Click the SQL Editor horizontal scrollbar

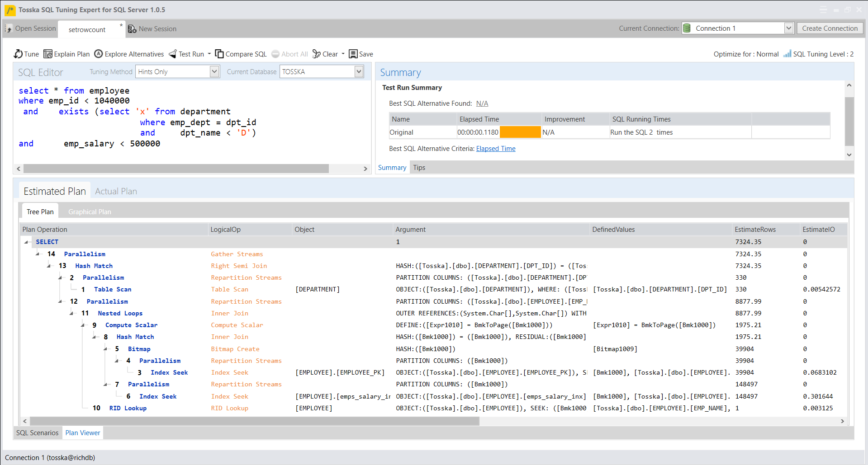pyautogui.click(x=176, y=169)
